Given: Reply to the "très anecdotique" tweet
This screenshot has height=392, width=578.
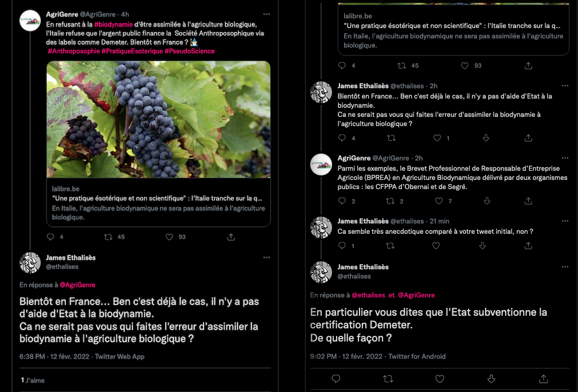Looking at the screenshot, I should tap(342, 246).
